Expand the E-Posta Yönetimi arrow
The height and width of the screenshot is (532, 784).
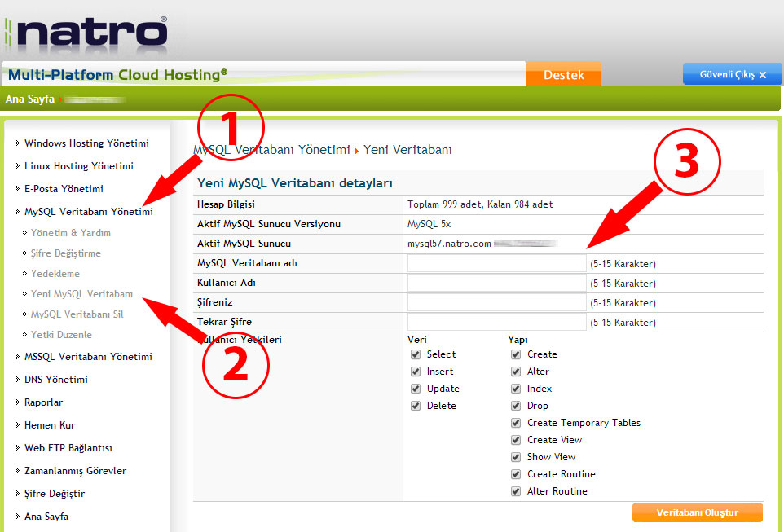click(x=17, y=189)
